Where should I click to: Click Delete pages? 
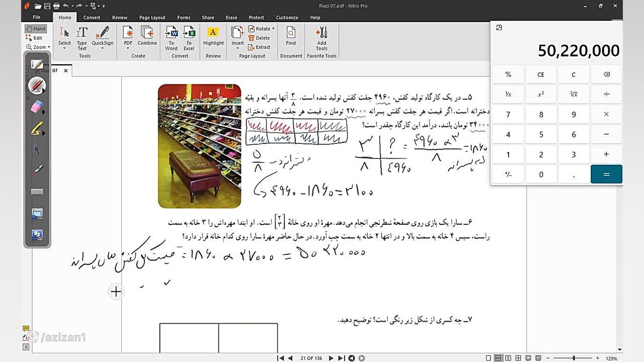(x=260, y=38)
